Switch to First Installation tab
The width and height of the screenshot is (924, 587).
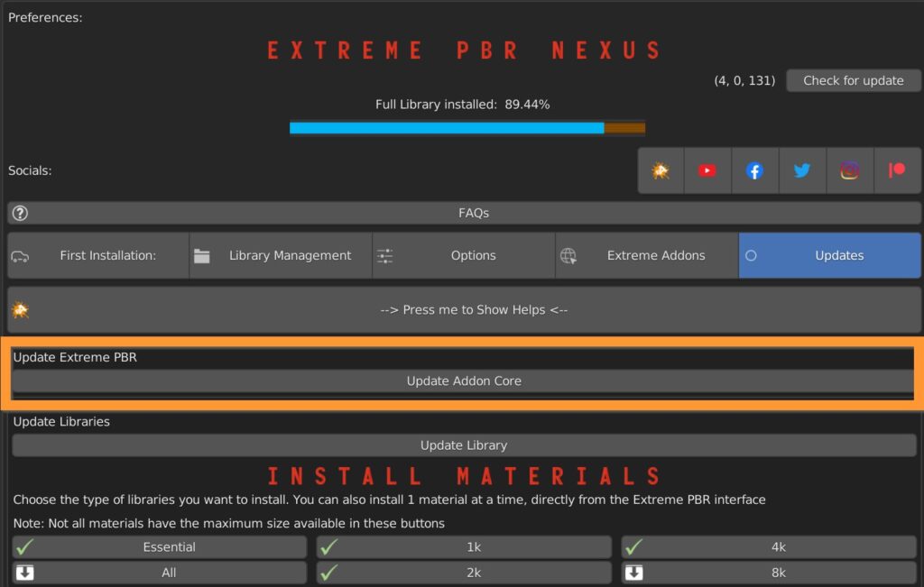point(98,255)
